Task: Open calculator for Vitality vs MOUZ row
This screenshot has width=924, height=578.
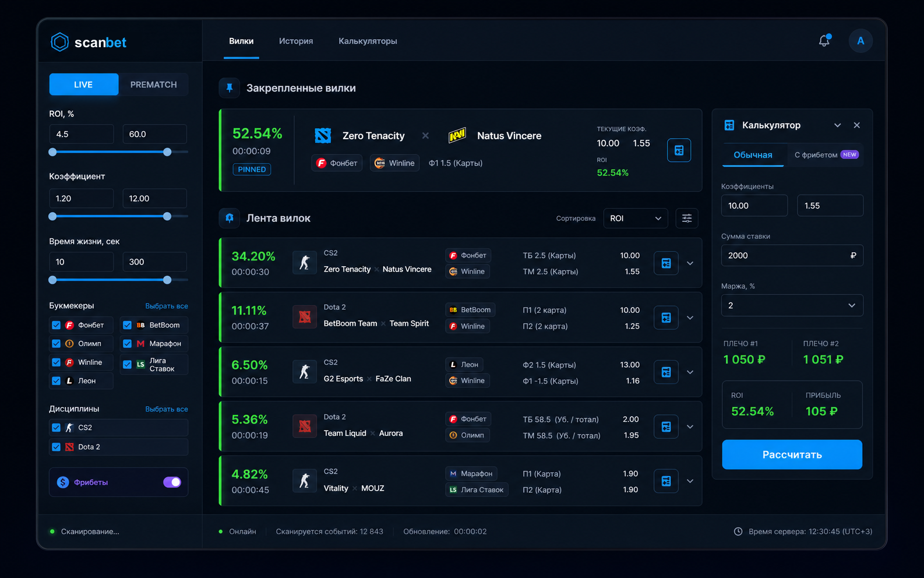Action: (x=666, y=481)
